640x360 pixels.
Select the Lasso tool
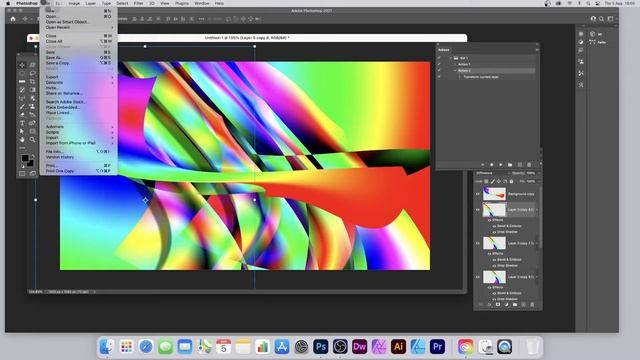pos(32,73)
